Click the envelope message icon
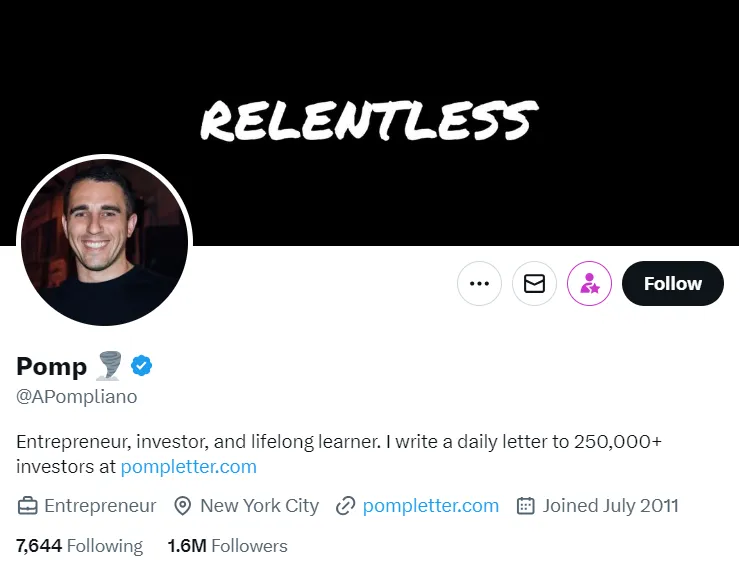The height and width of the screenshot is (571, 739). 534,284
